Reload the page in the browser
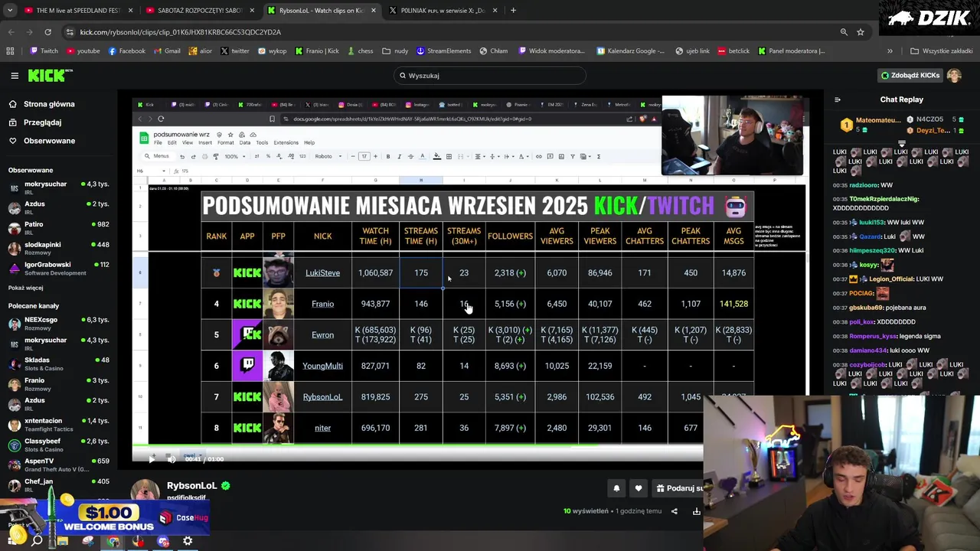 coord(47,32)
